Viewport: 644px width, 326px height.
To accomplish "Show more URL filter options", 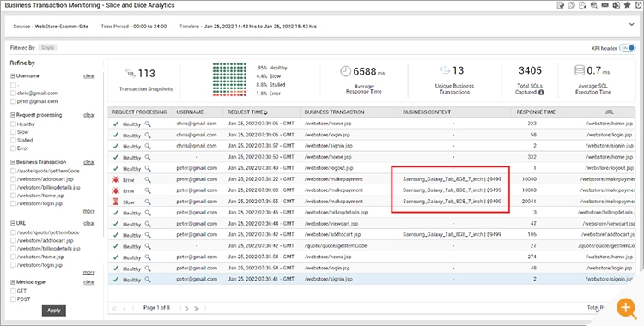I will click(x=88, y=273).
